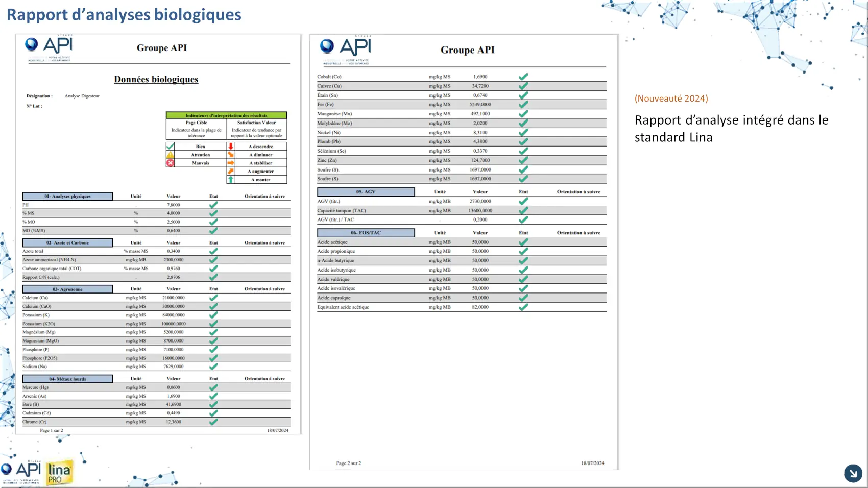Click the 05- AGV section header
Viewport: 868px width, 488px height.
[366, 192]
